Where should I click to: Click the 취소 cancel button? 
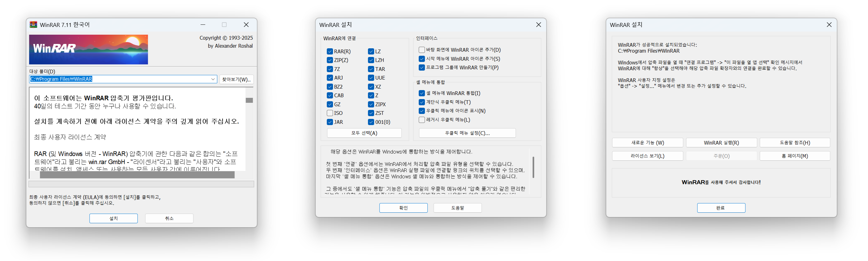point(169,218)
